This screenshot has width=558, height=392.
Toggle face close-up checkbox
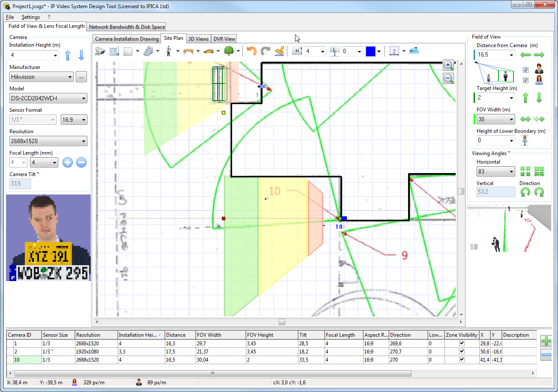click(x=526, y=80)
